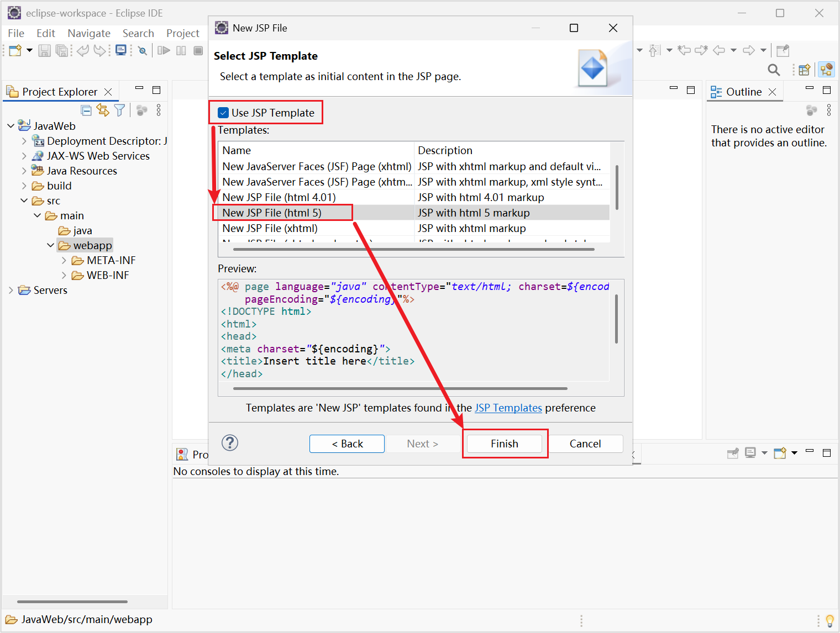The width and height of the screenshot is (840, 633).
Task: Click the Save icon in toolbar
Action: (45, 51)
